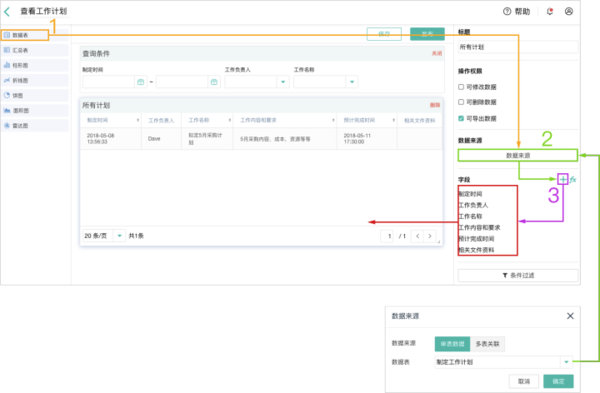600x393 pixels.
Task: Click the 数据来源 button in right panel
Action: (518, 155)
